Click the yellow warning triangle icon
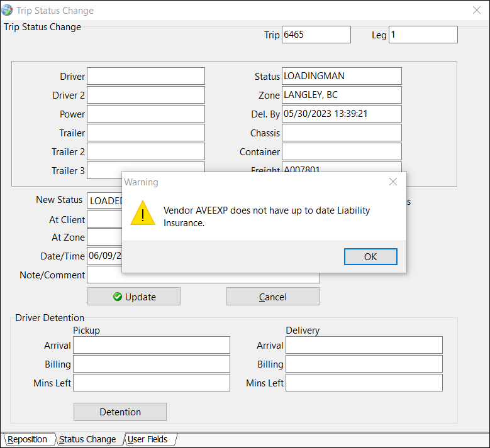The height and width of the screenshot is (448, 490). click(143, 213)
